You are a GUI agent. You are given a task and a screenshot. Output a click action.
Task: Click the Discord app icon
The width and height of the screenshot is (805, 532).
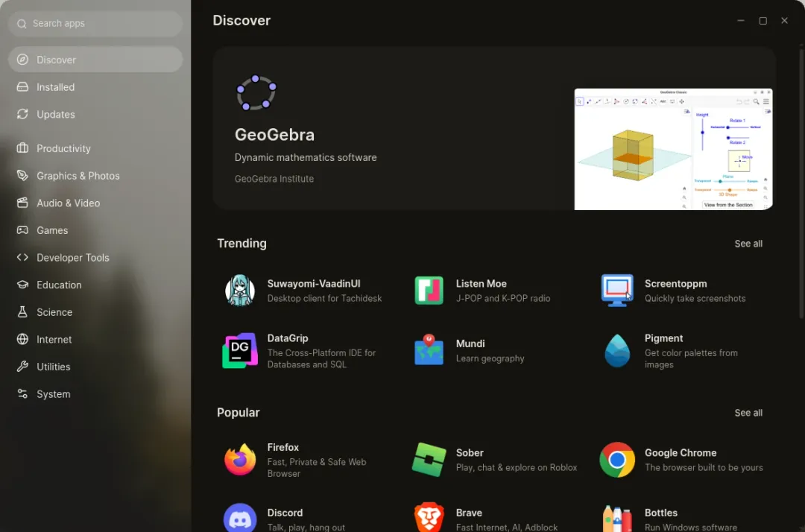pyautogui.click(x=240, y=518)
